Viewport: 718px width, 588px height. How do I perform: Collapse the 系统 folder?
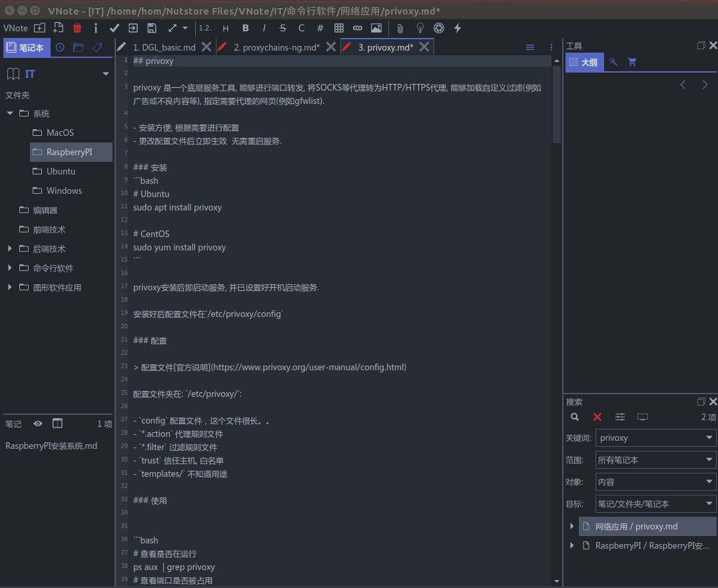[10, 113]
